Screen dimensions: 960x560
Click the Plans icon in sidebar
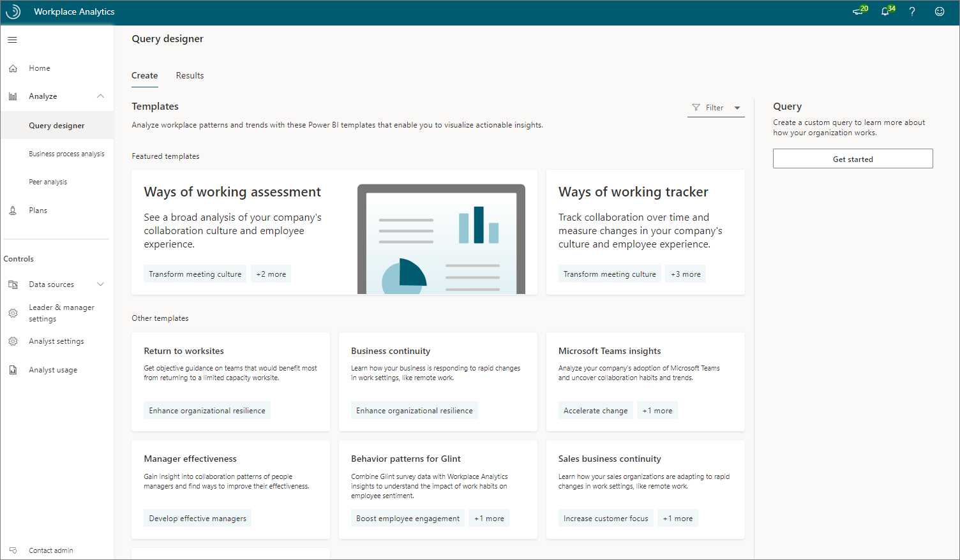[x=13, y=210]
